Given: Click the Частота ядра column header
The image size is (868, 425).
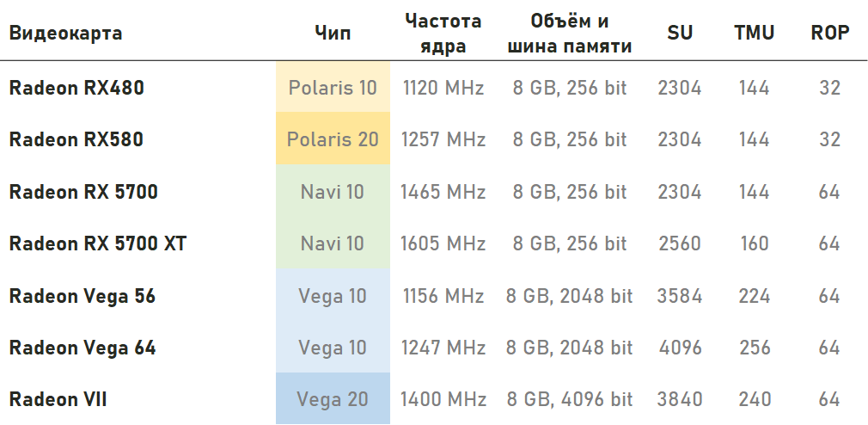Looking at the screenshot, I should [443, 34].
